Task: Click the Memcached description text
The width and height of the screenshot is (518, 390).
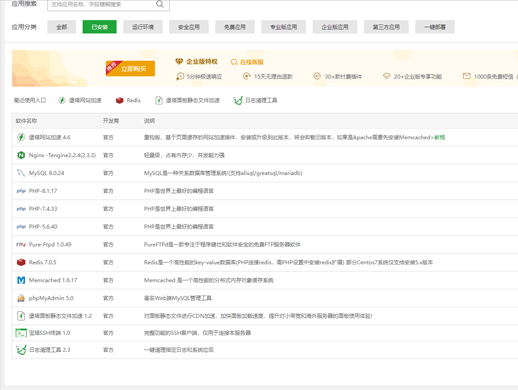Action: point(208,280)
